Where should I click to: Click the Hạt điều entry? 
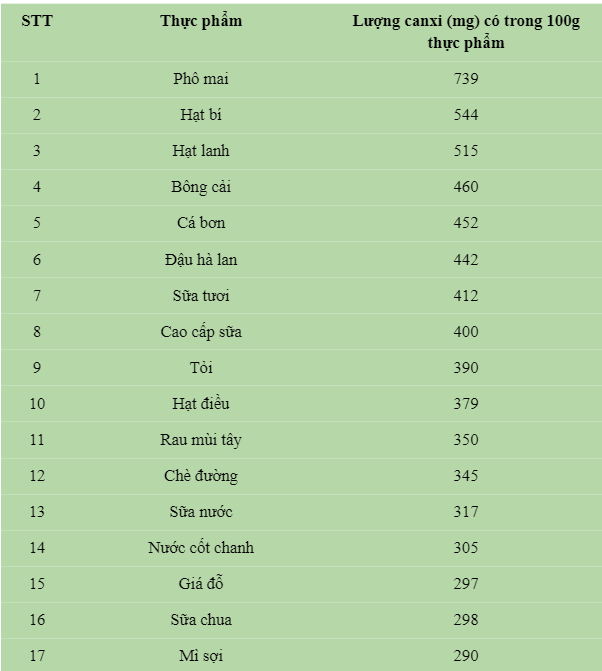(201, 404)
